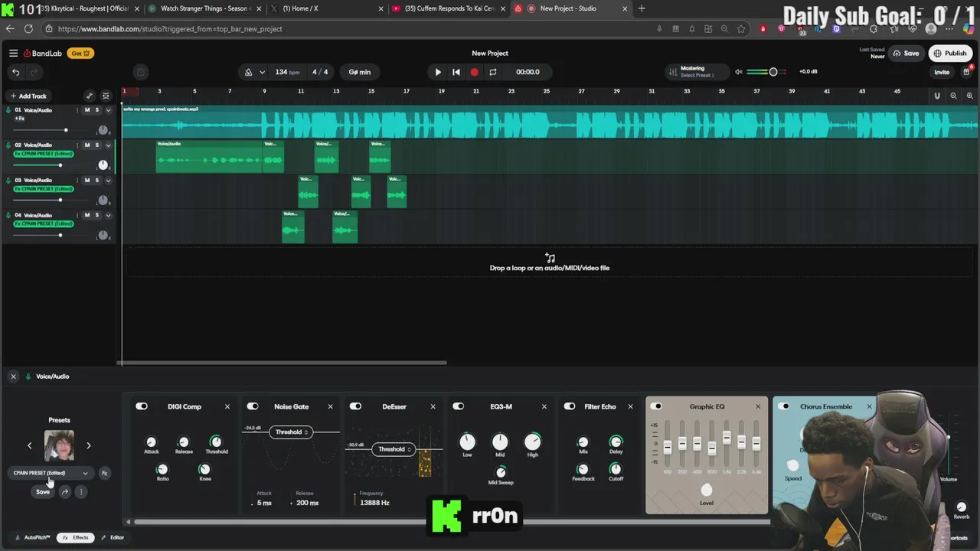Solo track 01 Voice/Audio
This screenshot has width=980, height=551.
coord(96,110)
